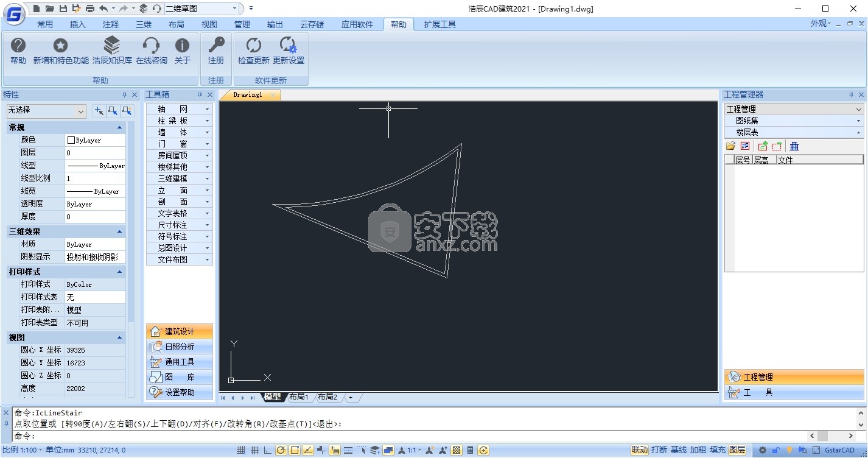Viewport: 868px width, 458px height.
Task: Click the 楼层表 column header 文件
Action: pos(819,160)
